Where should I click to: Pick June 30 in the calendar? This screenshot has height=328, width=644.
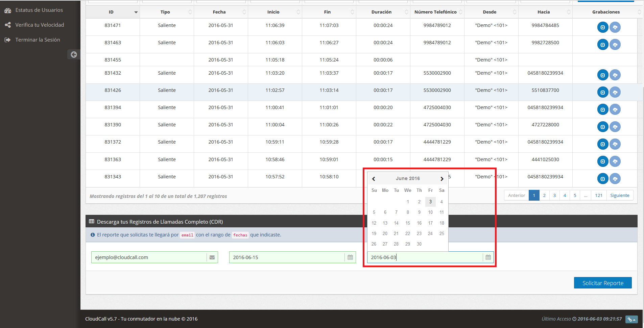point(419,244)
